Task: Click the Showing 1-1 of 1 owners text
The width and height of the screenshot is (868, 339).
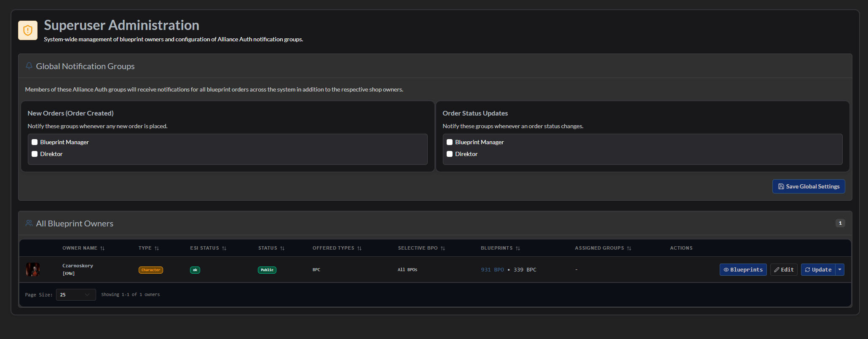Action: coord(131,295)
